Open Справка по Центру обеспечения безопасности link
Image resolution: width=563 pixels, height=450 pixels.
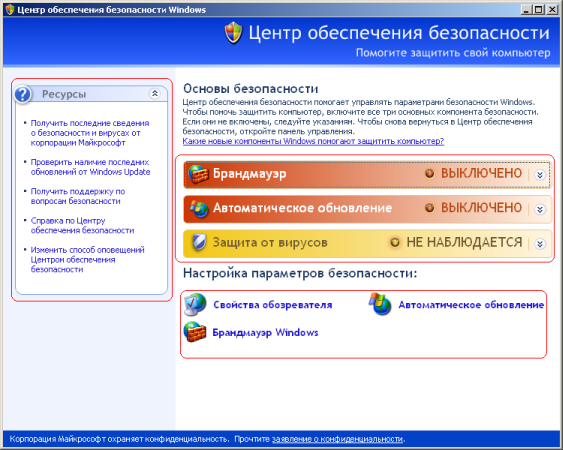click(82, 226)
